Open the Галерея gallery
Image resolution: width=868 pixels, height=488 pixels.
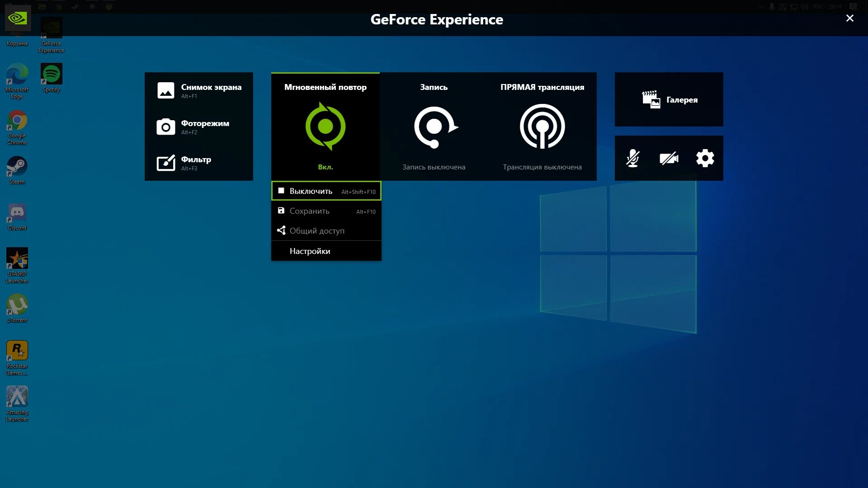[x=669, y=99]
